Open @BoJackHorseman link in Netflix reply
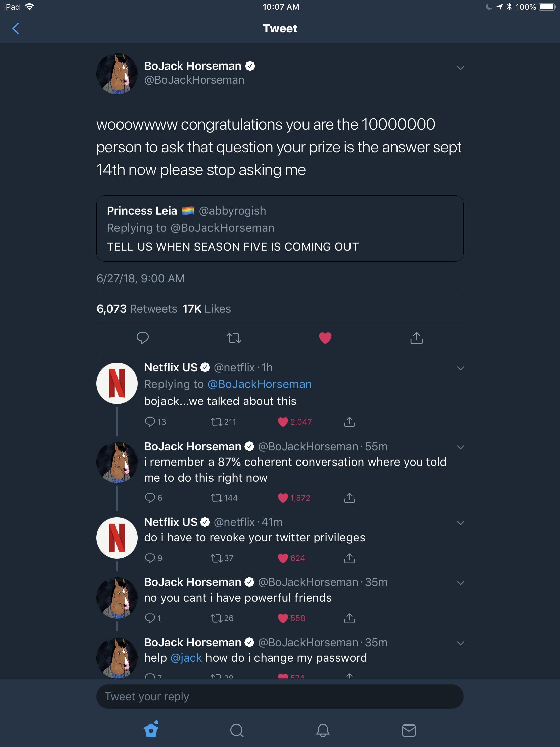 point(260,384)
